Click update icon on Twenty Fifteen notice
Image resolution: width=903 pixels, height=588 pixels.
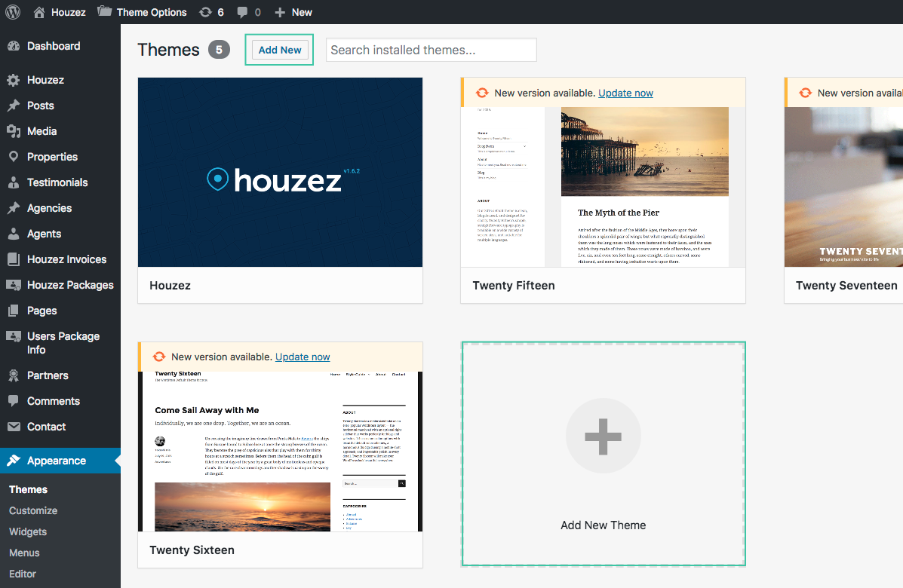pyautogui.click(x=482, y=93)
